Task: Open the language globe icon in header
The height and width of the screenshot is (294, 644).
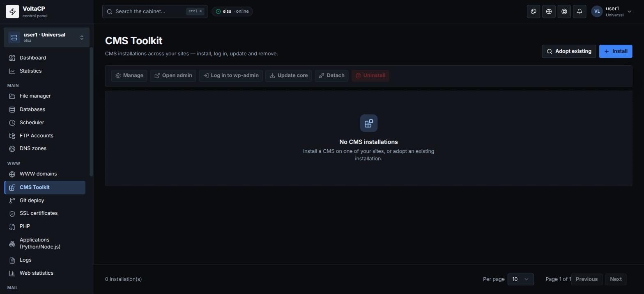Action: click(x=549, y=11)
